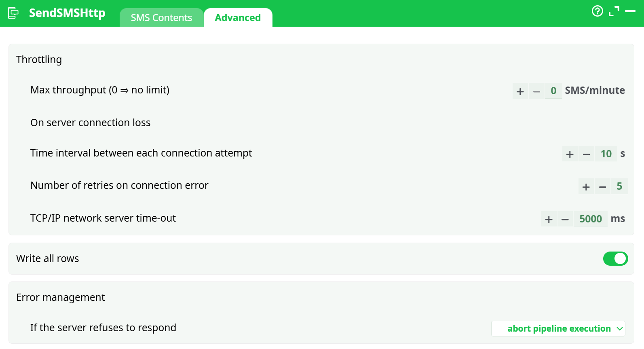Switch to the SMS Contents tab

[161, 18]
